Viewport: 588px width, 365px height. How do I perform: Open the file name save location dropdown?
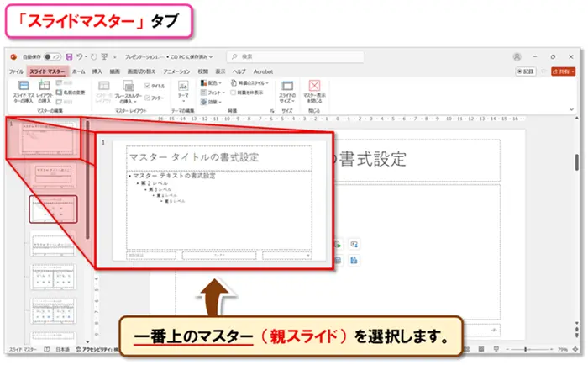211,56
